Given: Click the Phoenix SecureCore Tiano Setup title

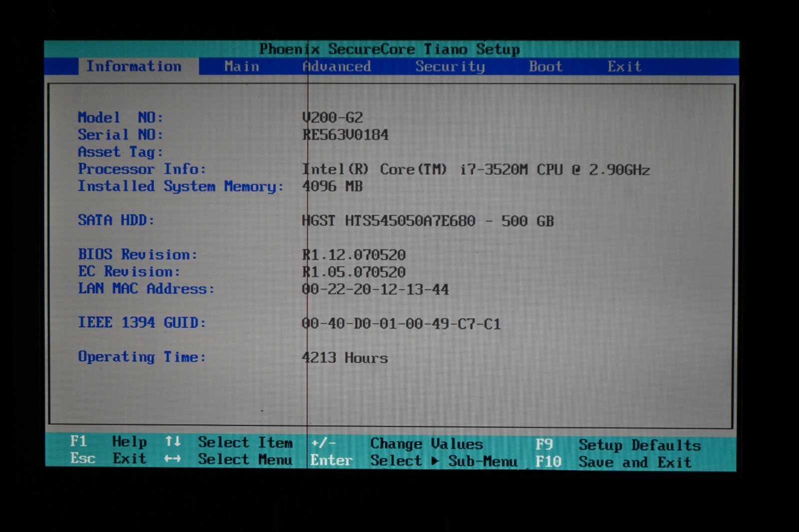Looking at the screenshot, I should [x=390, y=49].
